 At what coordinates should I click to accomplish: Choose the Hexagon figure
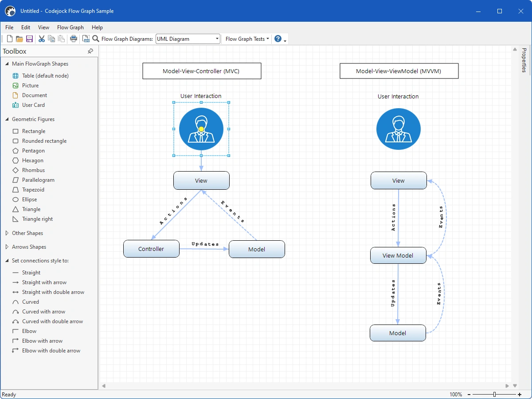click(33, 160)
